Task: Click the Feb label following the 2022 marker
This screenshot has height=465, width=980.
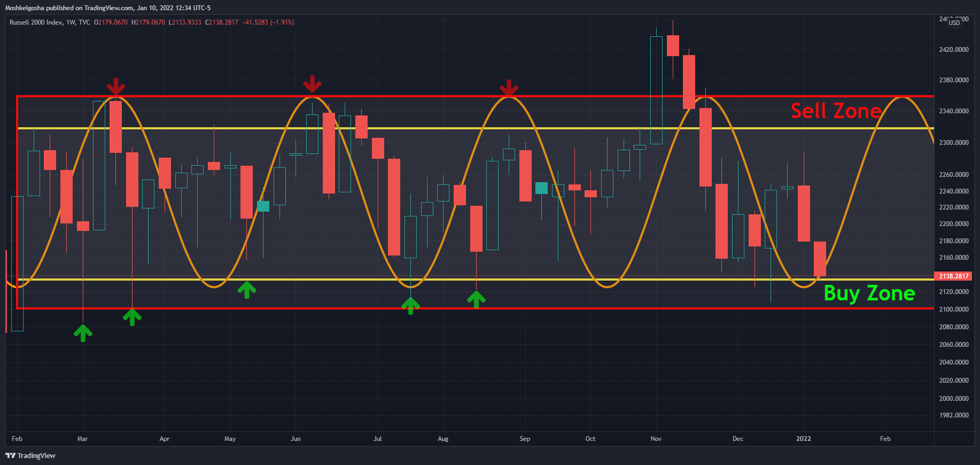Action: point(885,439)
